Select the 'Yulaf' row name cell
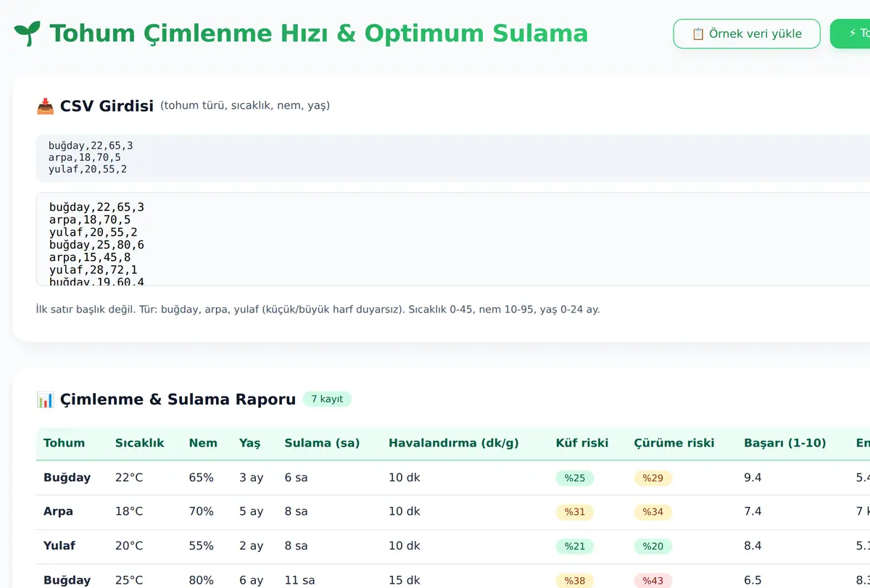The height and width of the screenshot is (588, 870). (x=59, y=546)
